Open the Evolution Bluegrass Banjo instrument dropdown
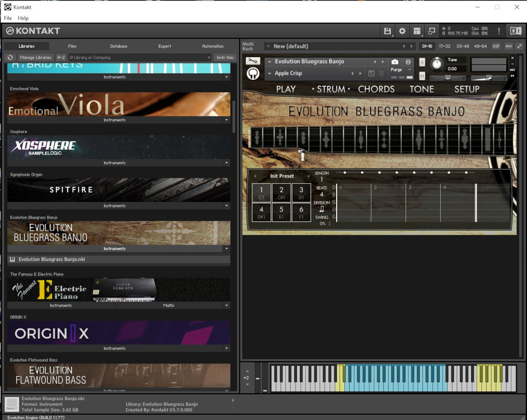Screen dimensions: 527x420 [x=269, y=62]
